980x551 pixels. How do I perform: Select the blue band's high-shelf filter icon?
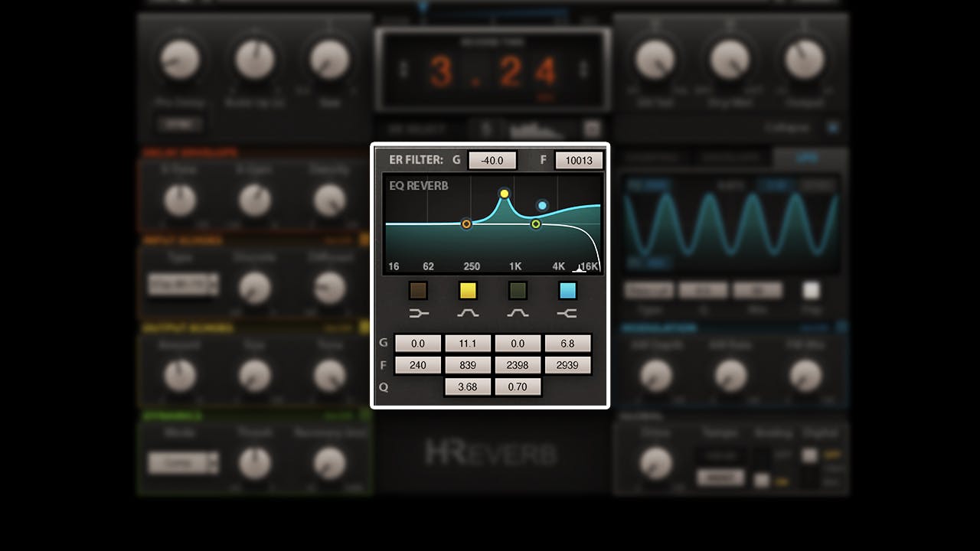[x=567, y=311]
